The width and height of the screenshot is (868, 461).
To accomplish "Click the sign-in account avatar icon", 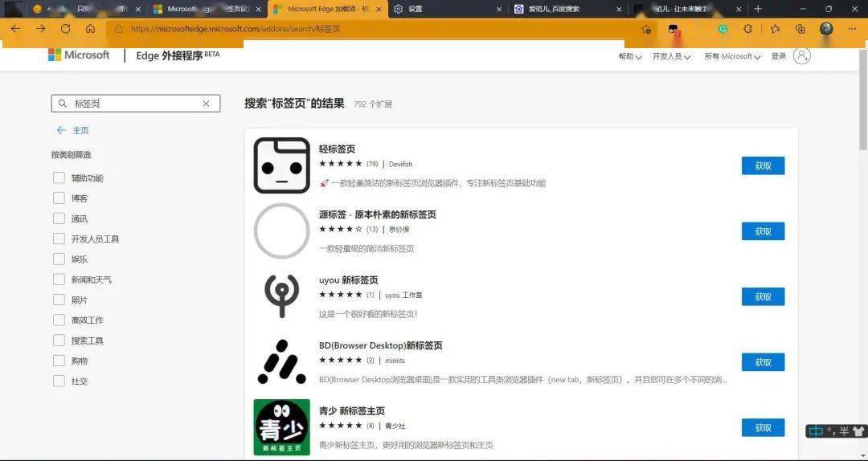I will tap(802, 55).
